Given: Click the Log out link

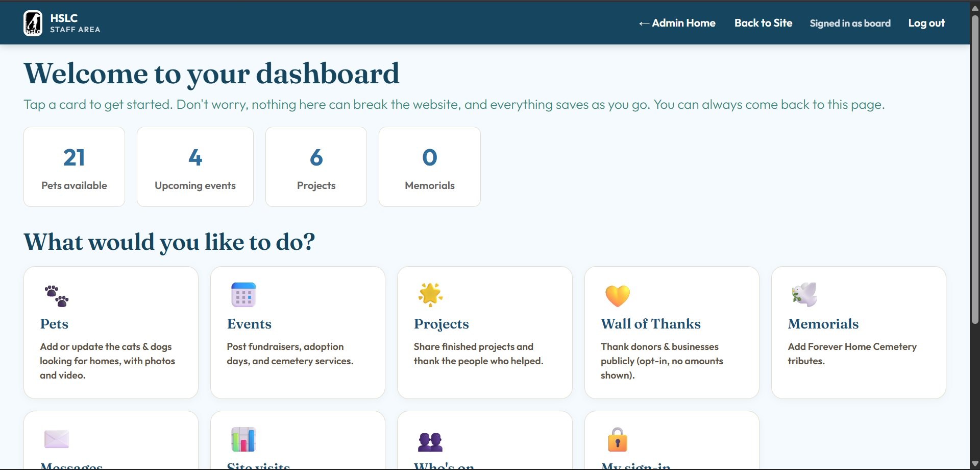Looking at the screenshot, I should pos(926,23).
